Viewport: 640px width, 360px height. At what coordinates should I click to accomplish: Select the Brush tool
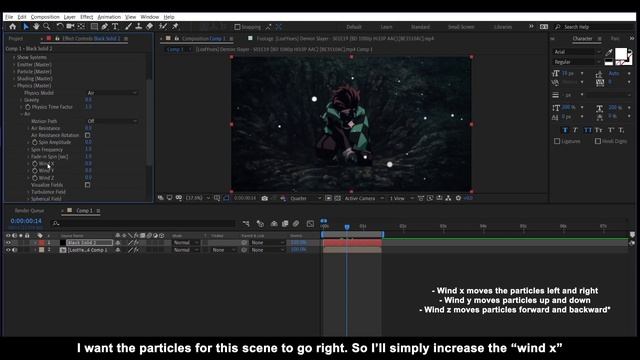(x=129, y=27)
